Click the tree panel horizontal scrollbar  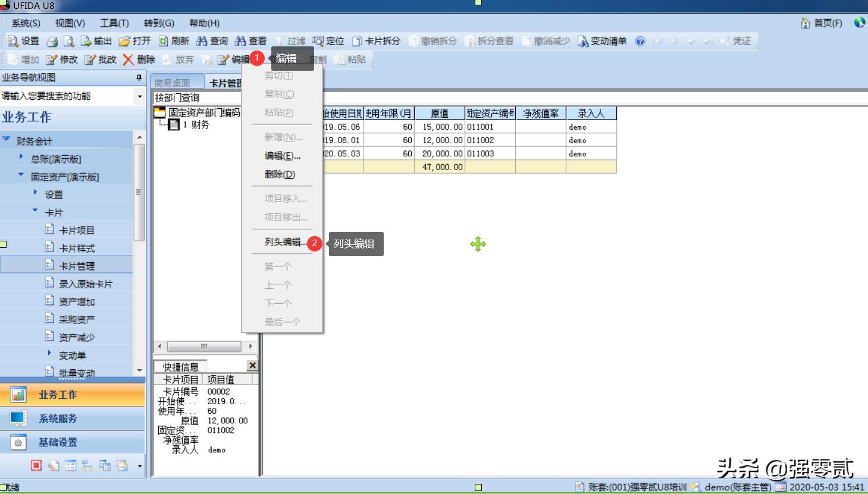pos(205,345)
